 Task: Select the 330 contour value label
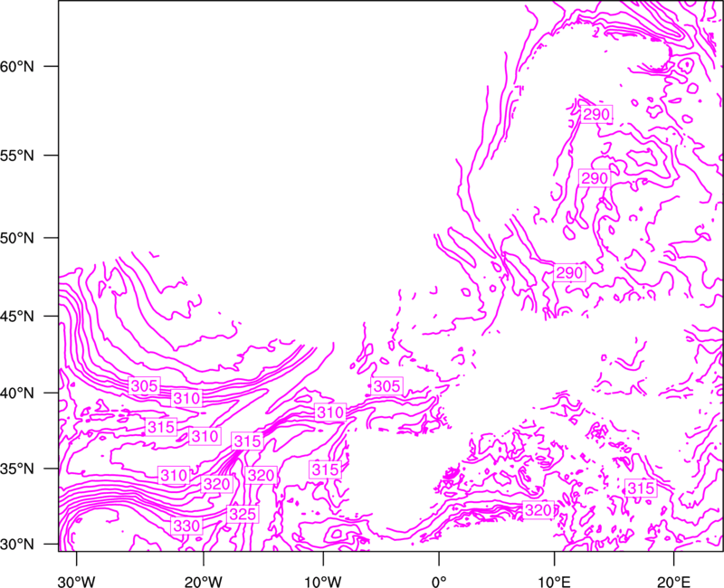click(186, 526)
